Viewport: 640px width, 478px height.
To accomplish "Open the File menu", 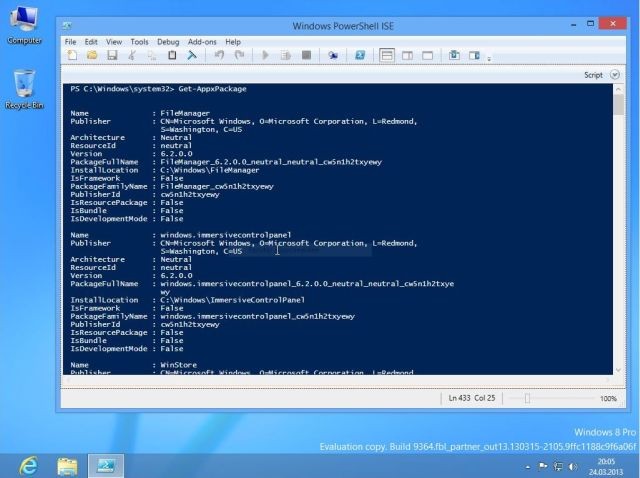I will point(70,42).
